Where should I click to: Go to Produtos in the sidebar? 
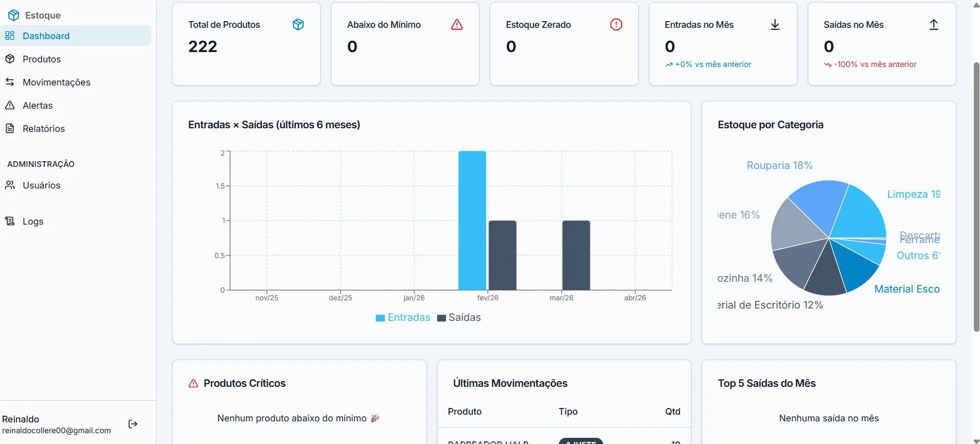[76, 59]
